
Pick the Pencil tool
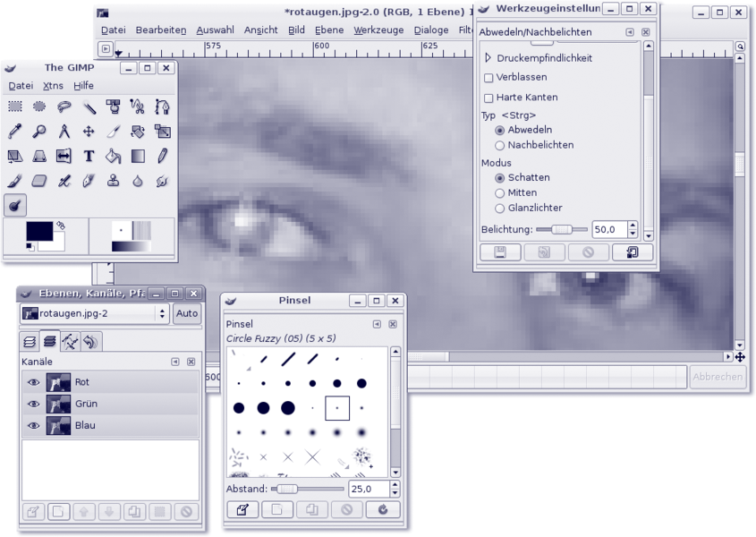click(x=162, y=156)
